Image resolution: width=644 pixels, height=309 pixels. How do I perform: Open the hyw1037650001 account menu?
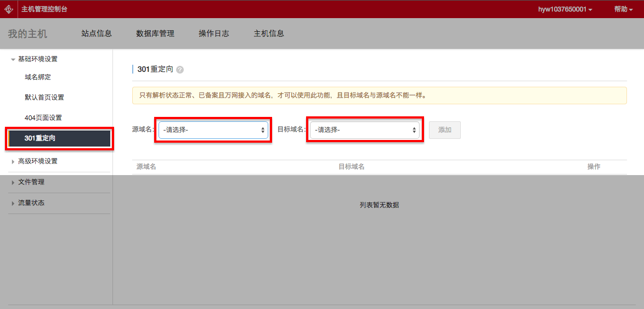point(565,9)
